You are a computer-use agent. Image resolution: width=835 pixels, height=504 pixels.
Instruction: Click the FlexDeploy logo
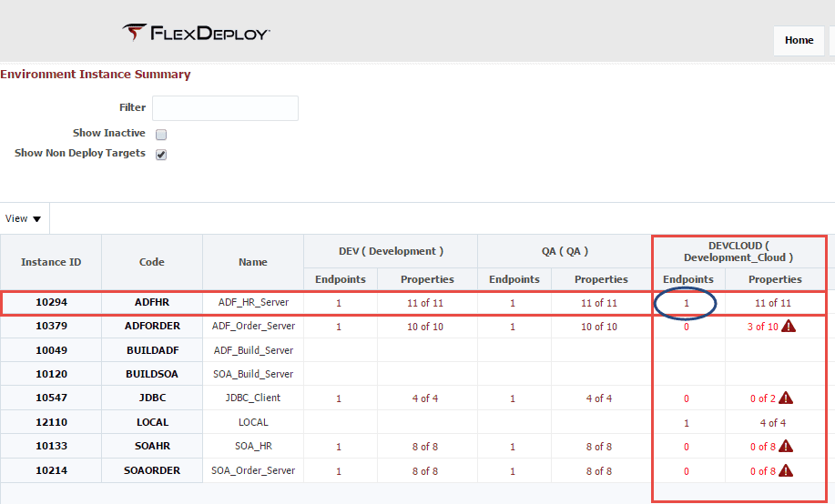pyautogui.click(x=196, y=33)
